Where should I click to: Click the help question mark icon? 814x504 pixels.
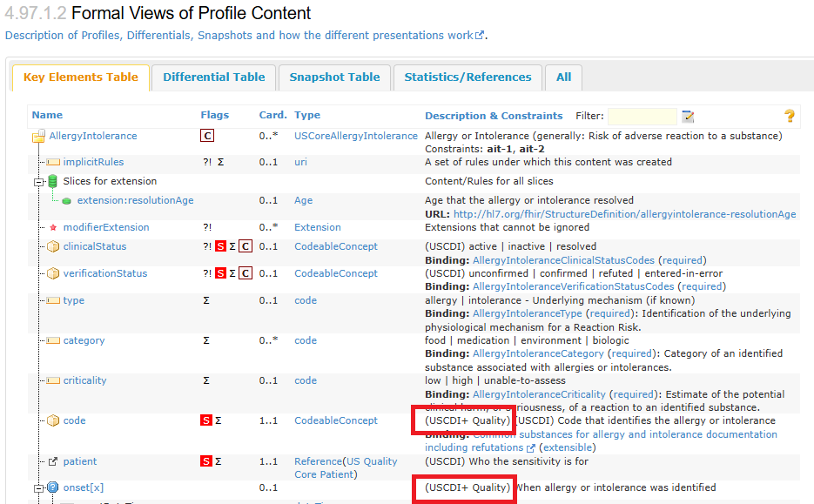click(x=790, y=116)
